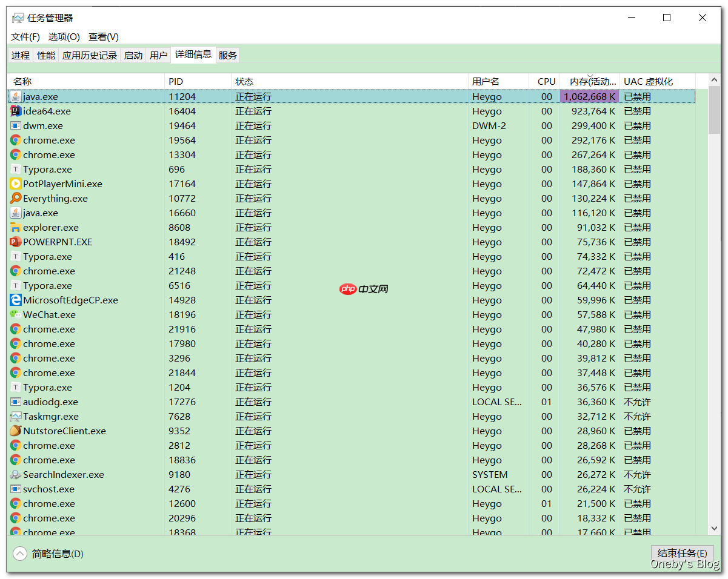
Task: Select the idea64.exe process icon
Action: coord(14,111)
